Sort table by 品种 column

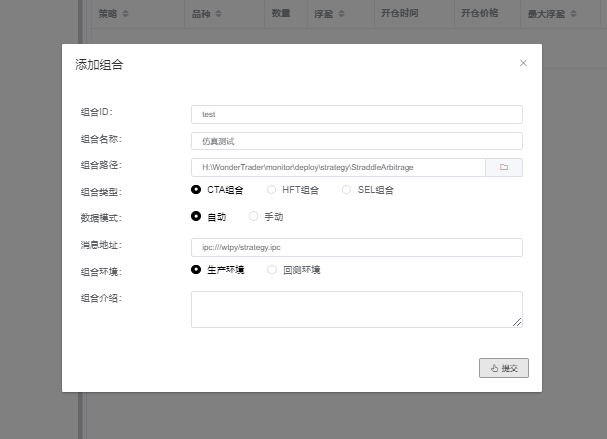218,14
